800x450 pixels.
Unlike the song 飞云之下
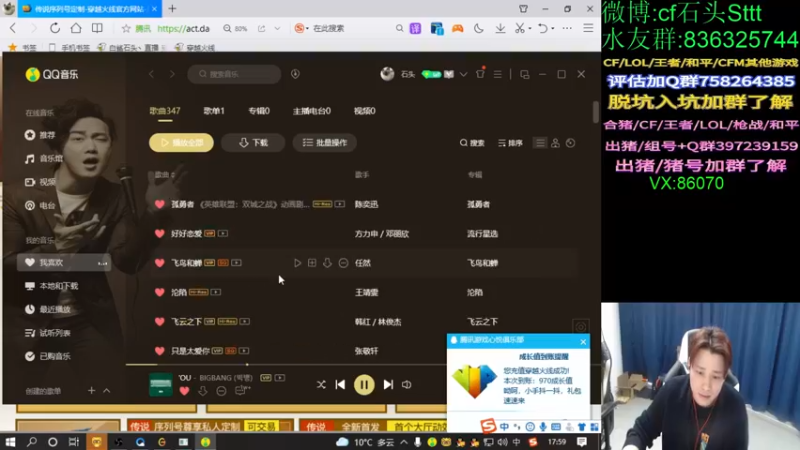pyautogui.click(x=160, y=321)
